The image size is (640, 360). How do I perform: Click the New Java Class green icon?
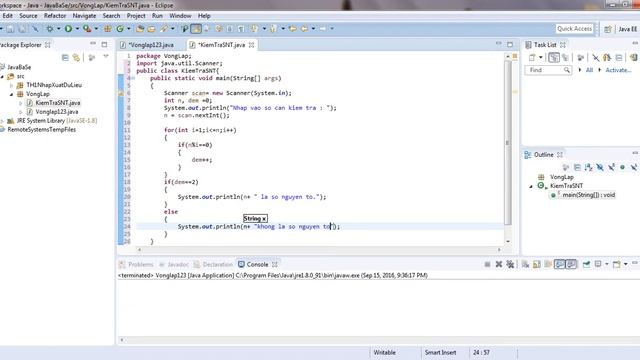(x=120, y=29)
